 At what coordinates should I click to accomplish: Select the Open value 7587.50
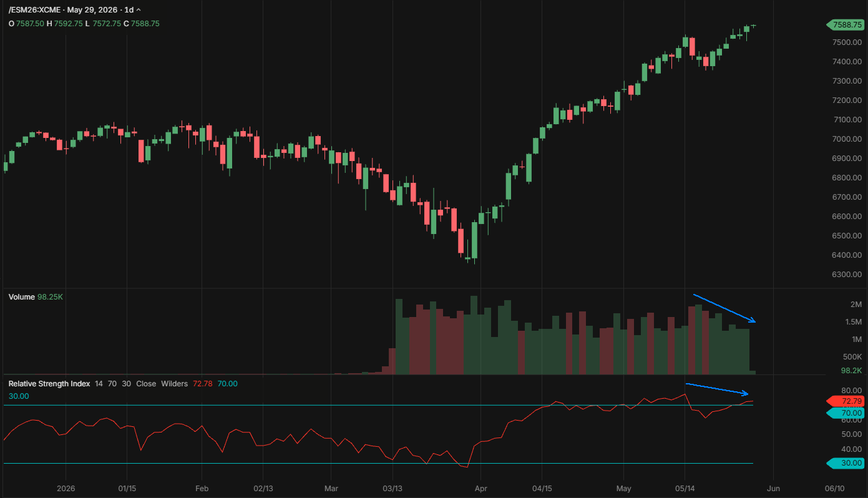click(x=30, y=24)
